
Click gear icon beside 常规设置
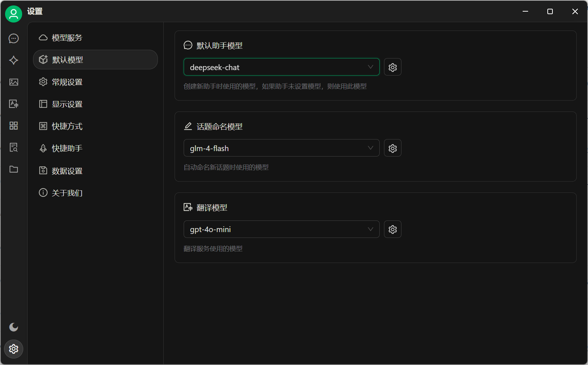click(43, 82)
